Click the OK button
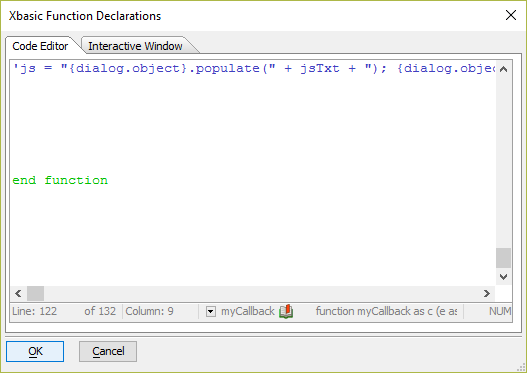This screenshot has height=373, width=527. click(x=35, y=351)
